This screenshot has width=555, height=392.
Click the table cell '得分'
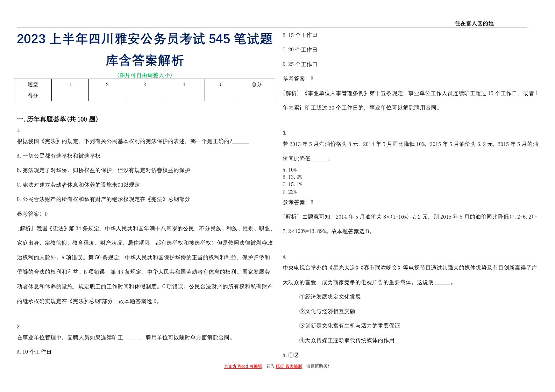pos(33,96)
